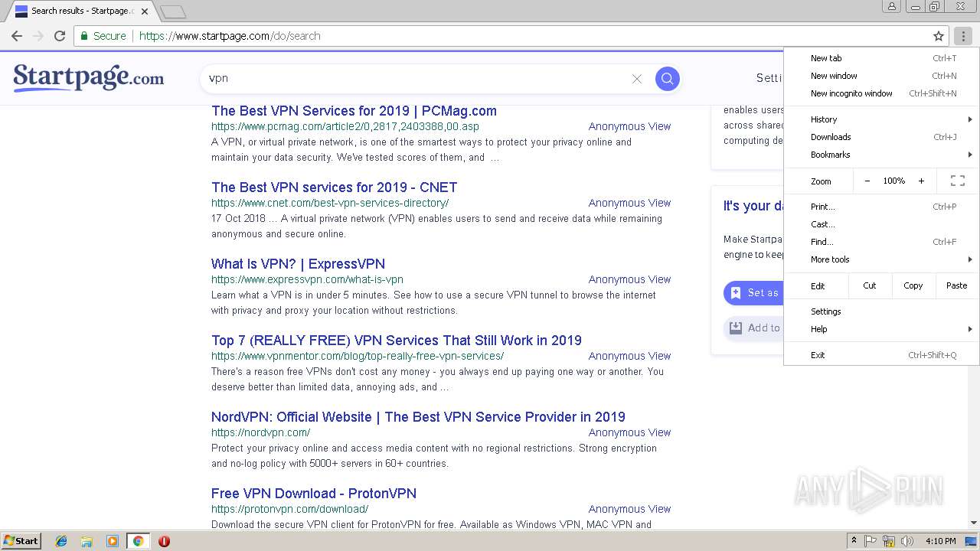
Task: Click the page scrollbar down arrow
Action: point(974,523)
